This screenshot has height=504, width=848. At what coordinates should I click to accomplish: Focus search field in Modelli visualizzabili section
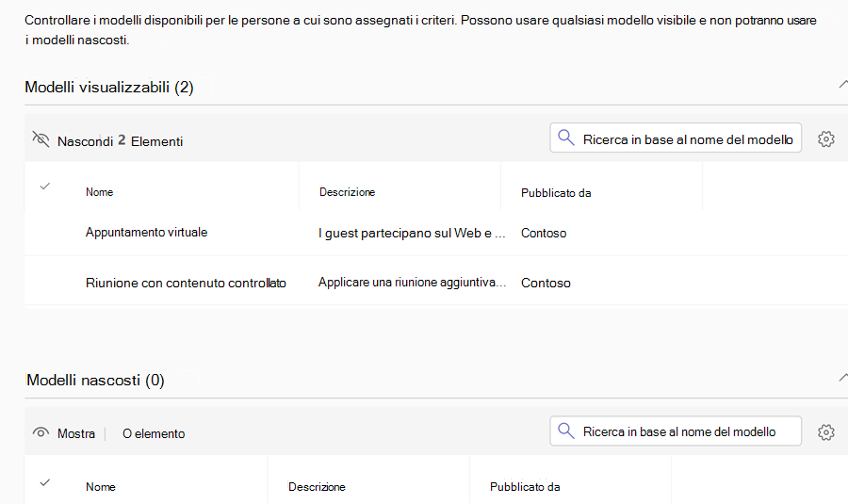tap(676, 138)
